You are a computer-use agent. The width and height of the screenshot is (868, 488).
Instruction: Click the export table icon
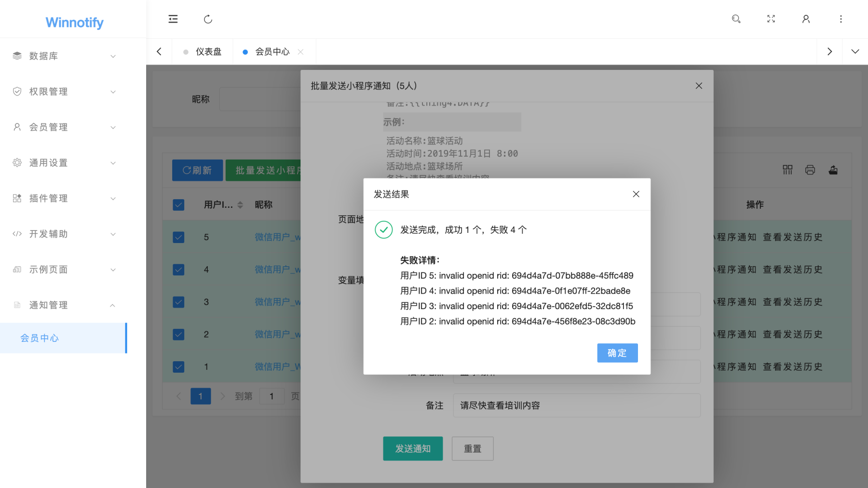(x=833, y=170)
